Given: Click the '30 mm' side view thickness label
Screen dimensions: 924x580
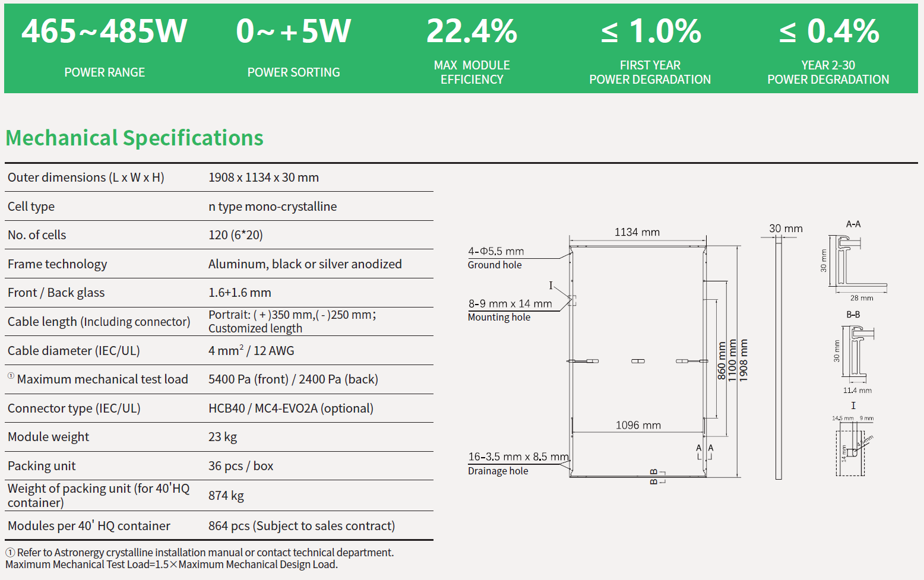Looking at the screenshot, I should 786,229.
